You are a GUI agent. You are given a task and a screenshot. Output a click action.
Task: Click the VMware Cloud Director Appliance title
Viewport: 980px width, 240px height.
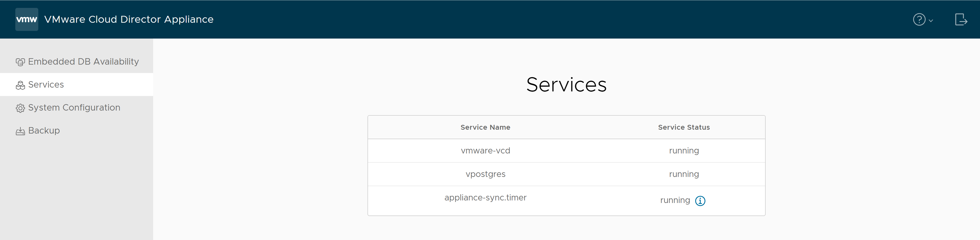tap(129, 19)
